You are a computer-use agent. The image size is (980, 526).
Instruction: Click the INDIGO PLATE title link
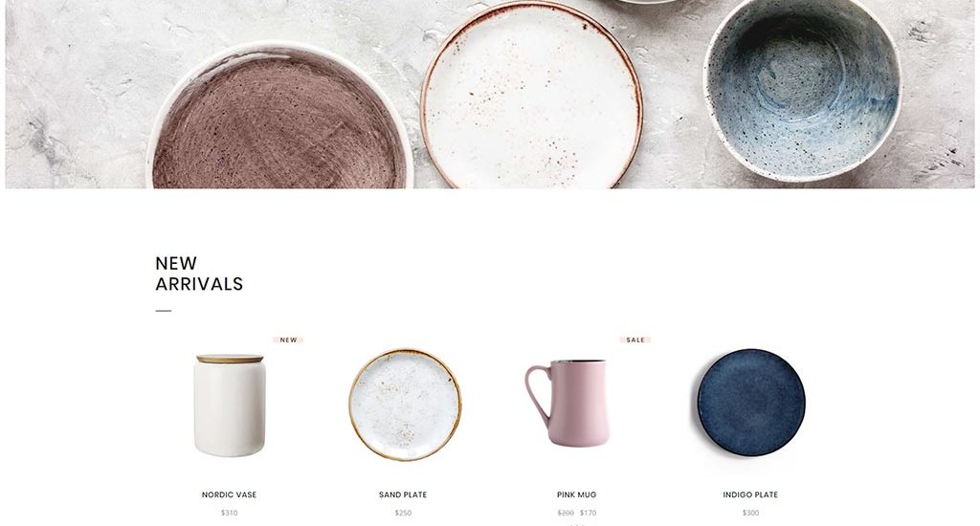[x=750, y=494]
